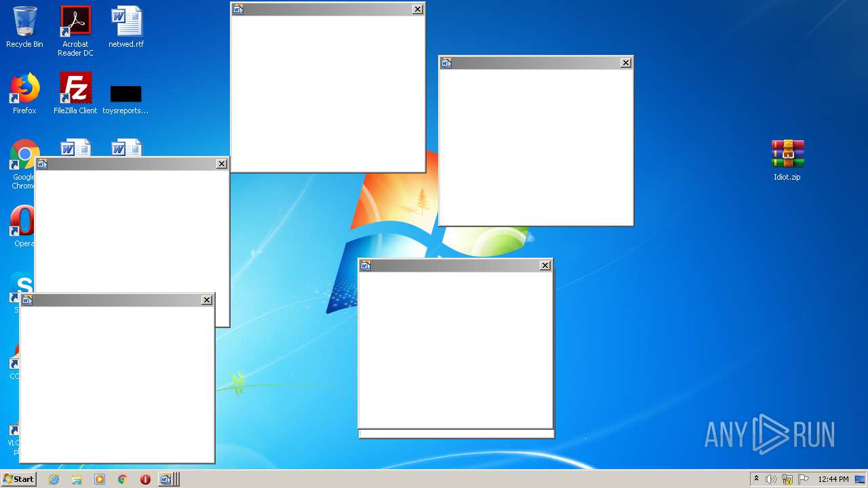Show hidden system tray icons

(x=757, y=479)
